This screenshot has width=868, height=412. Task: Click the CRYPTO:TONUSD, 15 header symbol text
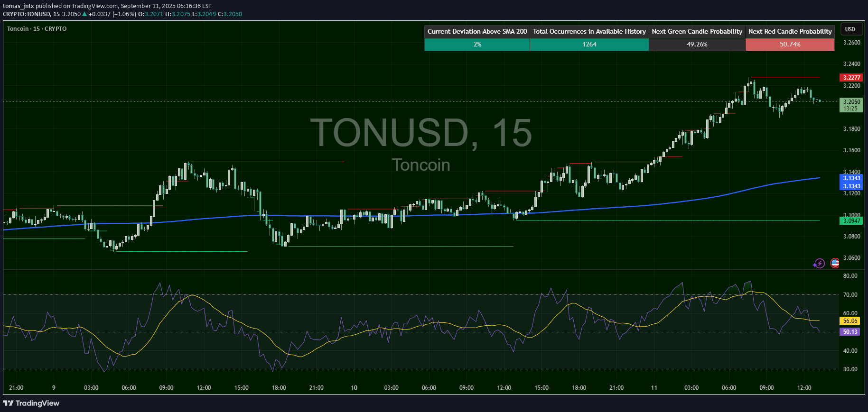coord(31,14)
